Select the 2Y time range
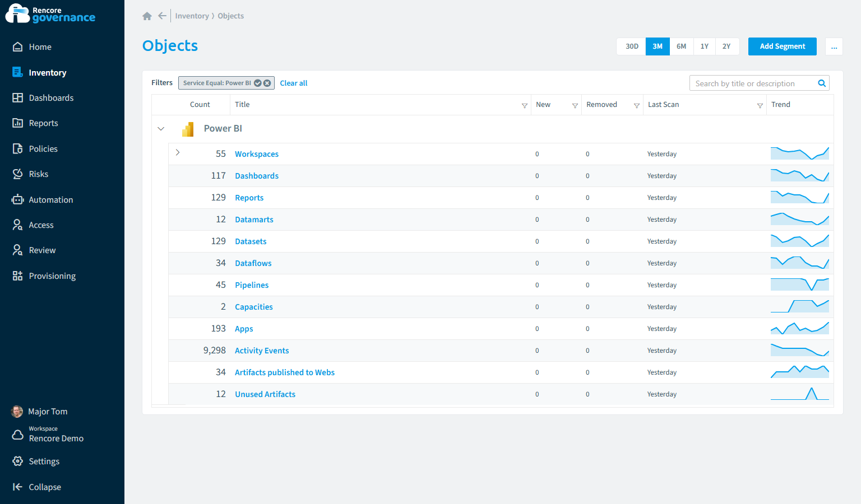 pyautogui.click(x=726, y=46)
